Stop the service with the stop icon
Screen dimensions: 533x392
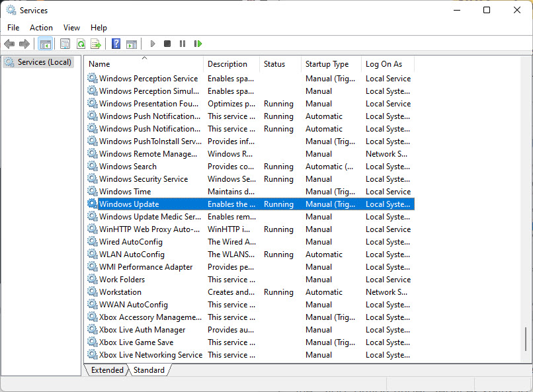167,44
